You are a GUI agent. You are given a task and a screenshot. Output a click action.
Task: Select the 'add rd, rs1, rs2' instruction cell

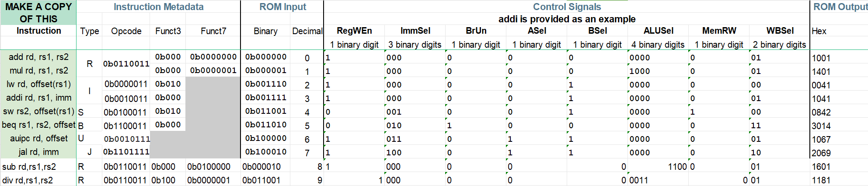38,57
